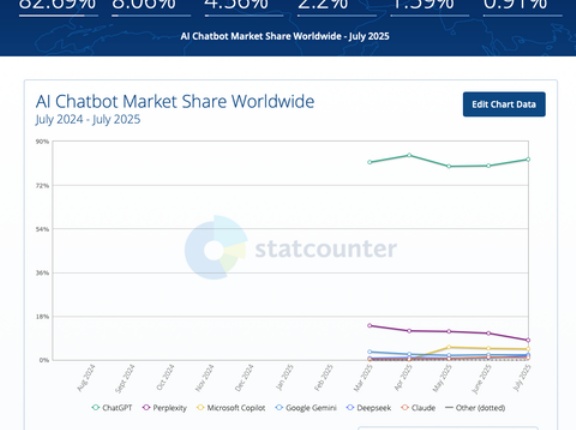The width and height of the screenshot is (576, 430).
Task: Click Perplexity data point for June 2025
Action: point(488,333)
